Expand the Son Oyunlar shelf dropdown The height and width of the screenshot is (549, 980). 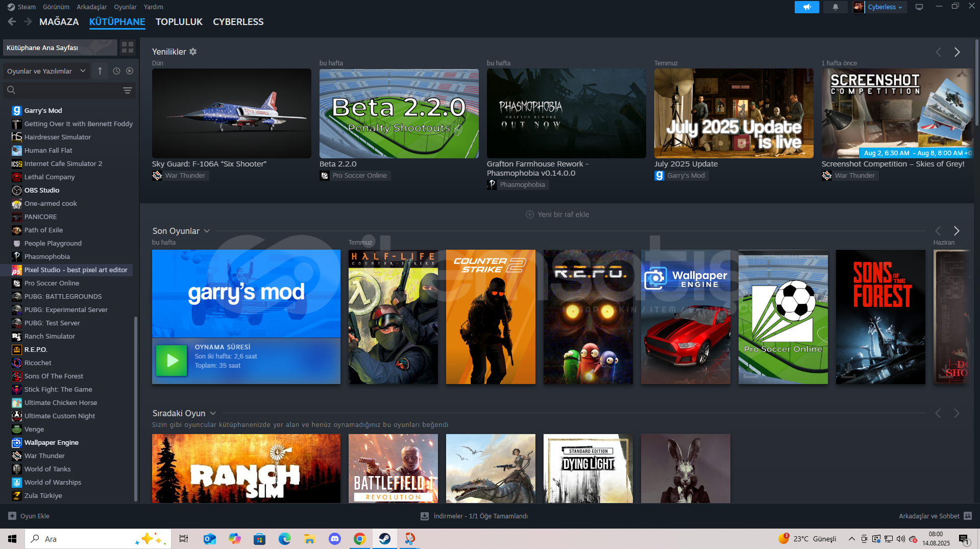point(207,231)
